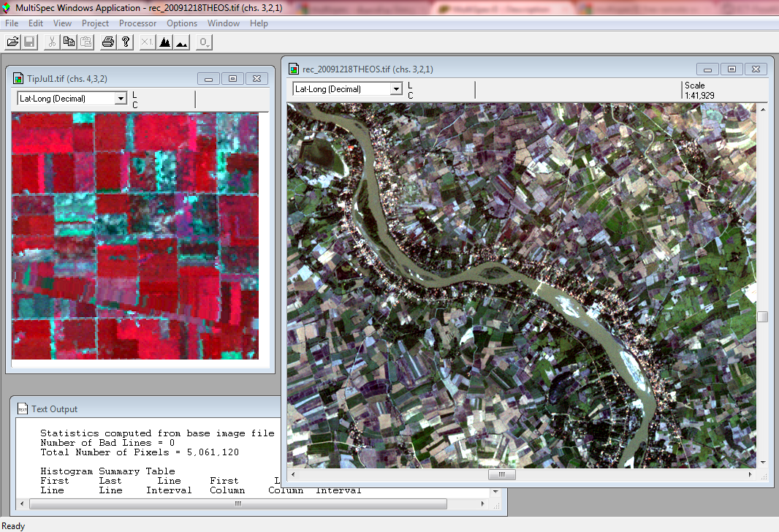Open the Lat-Long dropdown in rec_20091218THEOS window

coord(395,88)
